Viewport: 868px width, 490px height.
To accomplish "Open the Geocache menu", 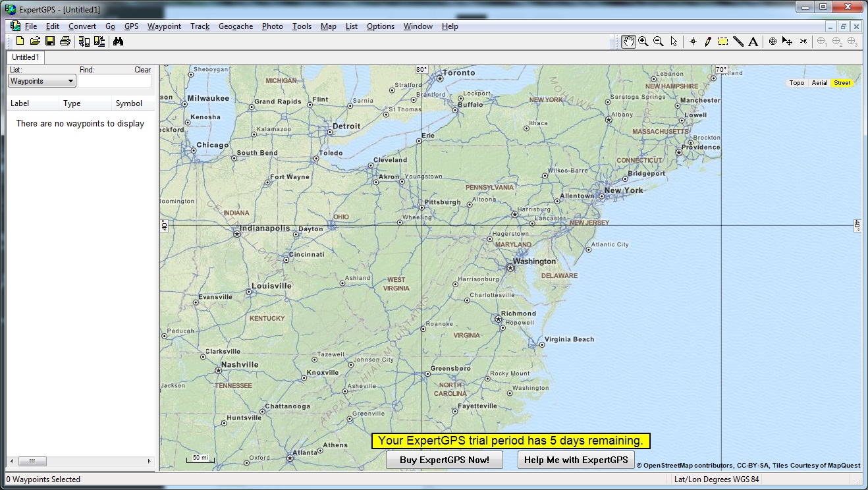I will point(236,26).
